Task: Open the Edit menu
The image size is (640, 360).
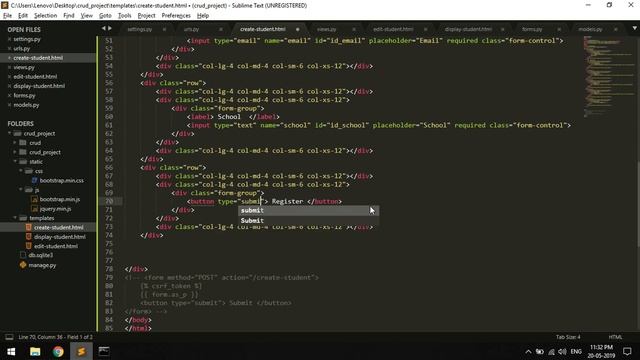Action: (x=23, y=16)
